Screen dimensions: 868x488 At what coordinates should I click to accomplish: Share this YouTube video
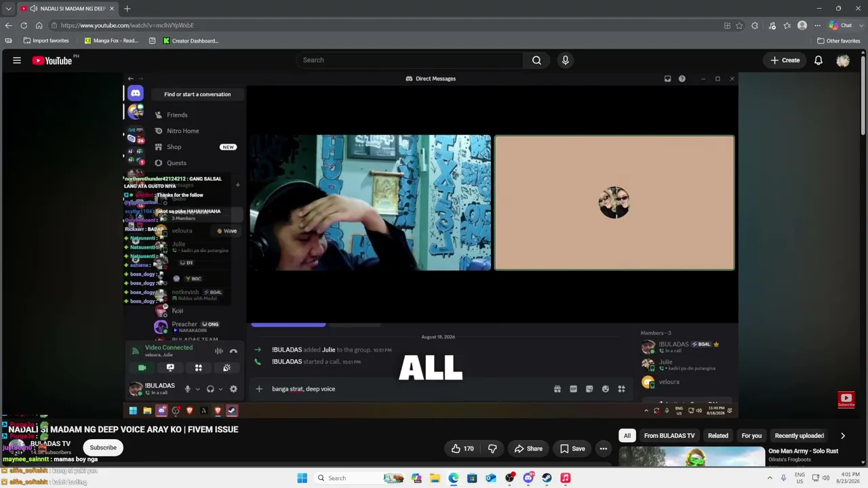(x=528, y=449)
